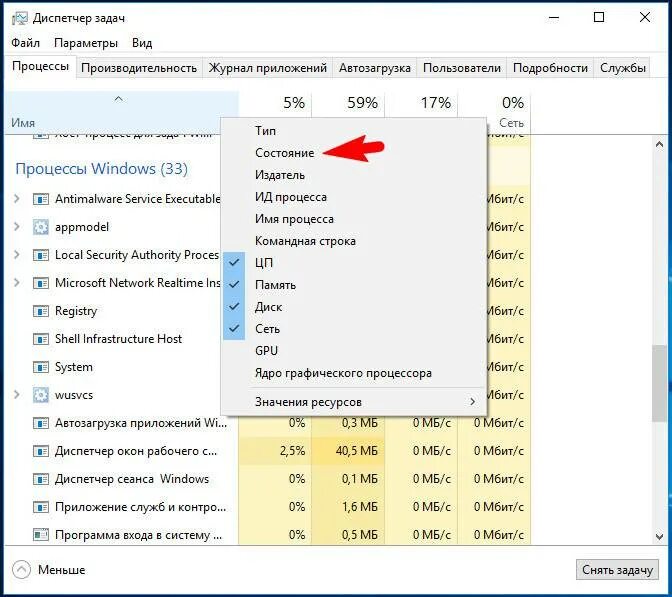Click the Снять задачу button

(617, 570)
